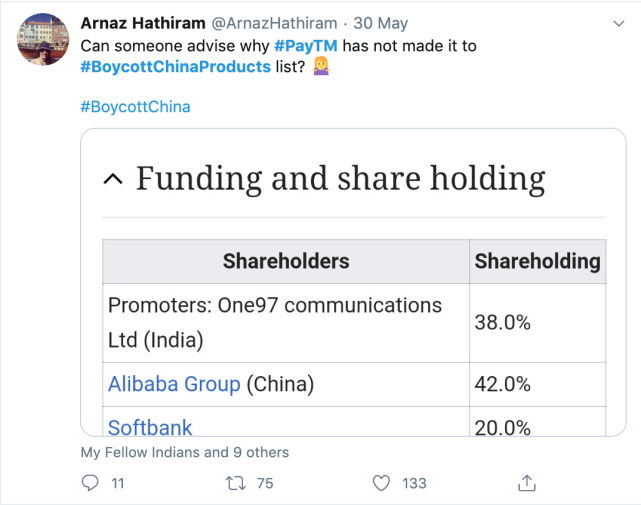Image resolution: width=641 pixels, height=505 pixels.
Task: Click the Shareholding column header
Action: pyautogui.click(x=537, y=262)
